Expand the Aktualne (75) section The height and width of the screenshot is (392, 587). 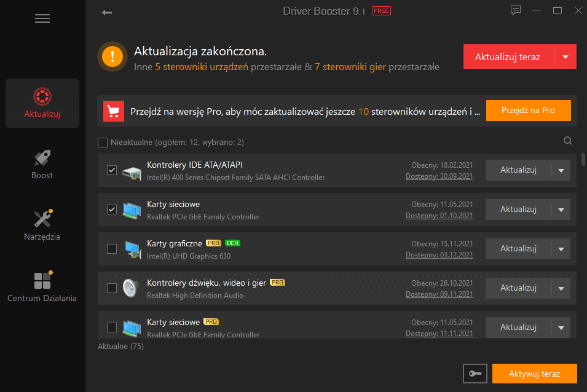pos(120,347)
